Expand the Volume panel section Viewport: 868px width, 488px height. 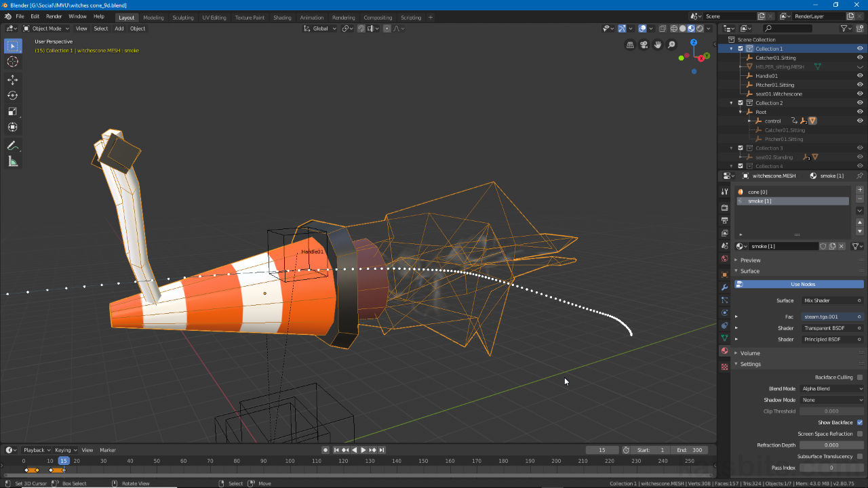[750, 353]
